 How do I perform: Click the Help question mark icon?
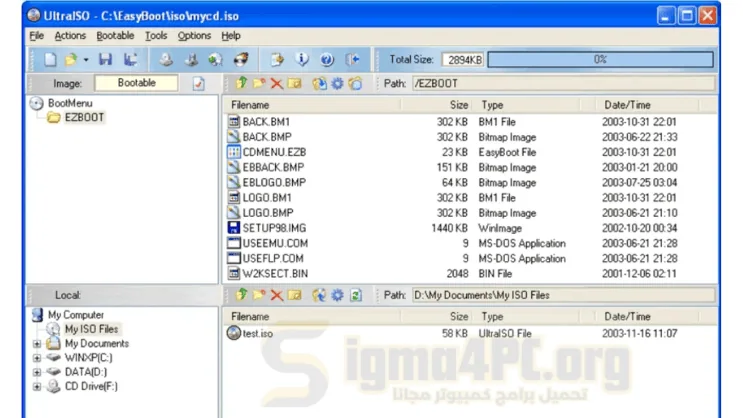tap(327, 60)
